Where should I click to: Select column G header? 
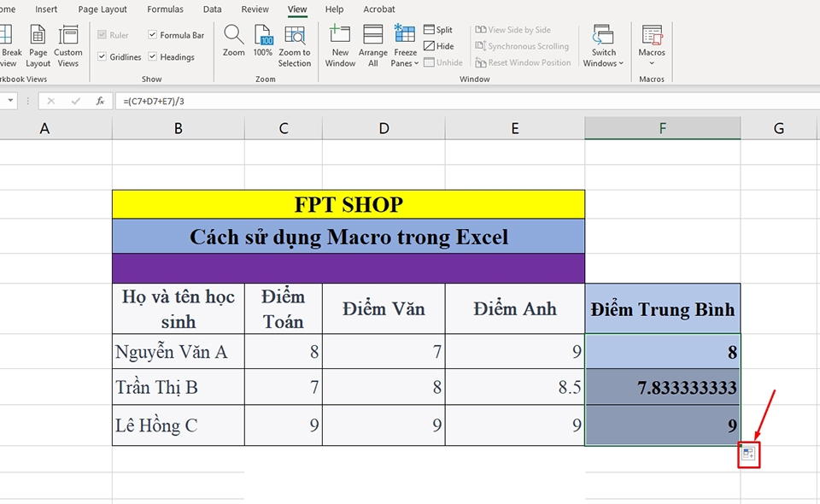coord(779,128)
